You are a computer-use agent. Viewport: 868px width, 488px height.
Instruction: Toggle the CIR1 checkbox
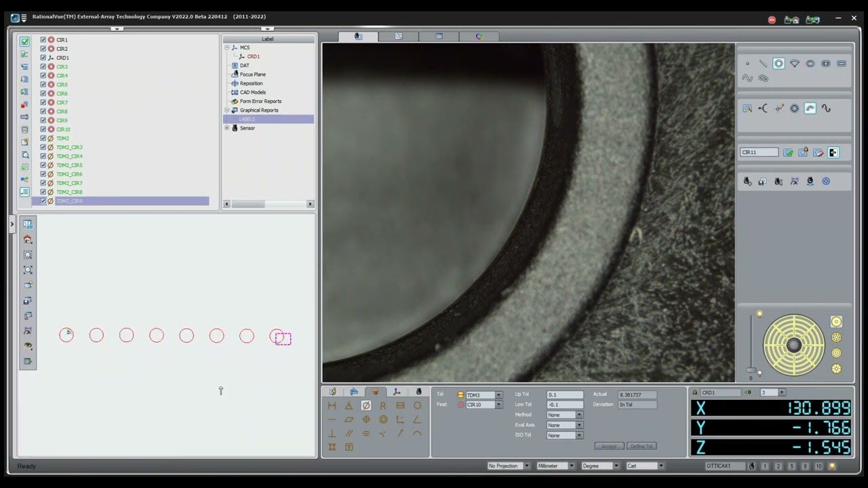coord(43,40)
